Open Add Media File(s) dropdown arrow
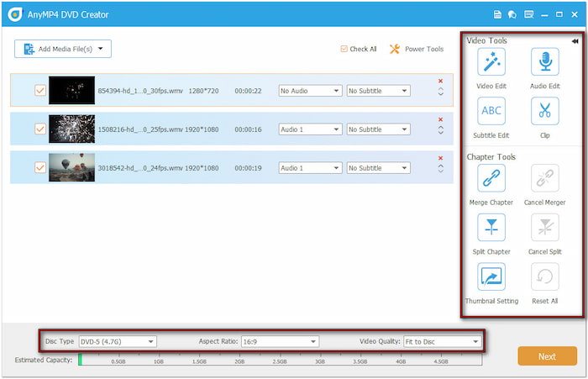The image size is (588, 379). coord(101,49)
